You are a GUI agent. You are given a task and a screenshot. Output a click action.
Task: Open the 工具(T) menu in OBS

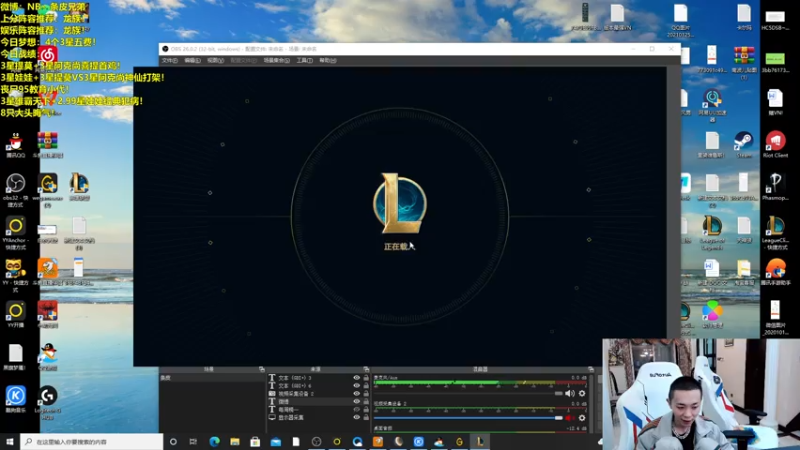pos(304,60)
